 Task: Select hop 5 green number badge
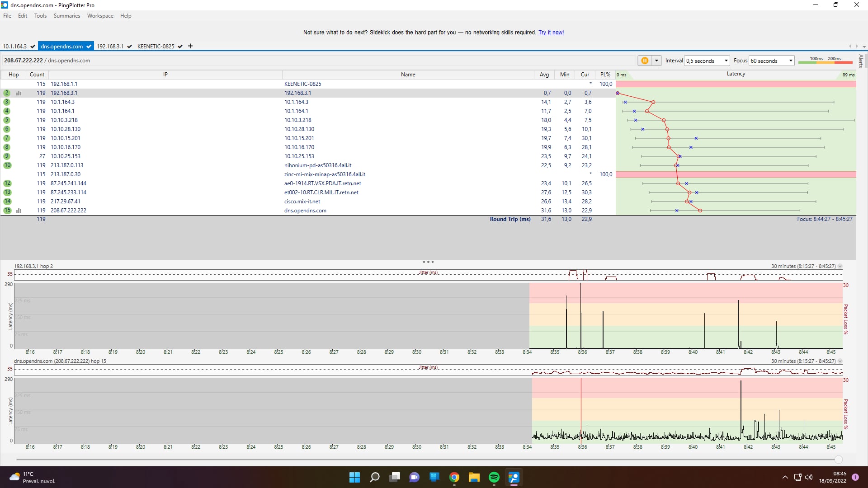7,120
